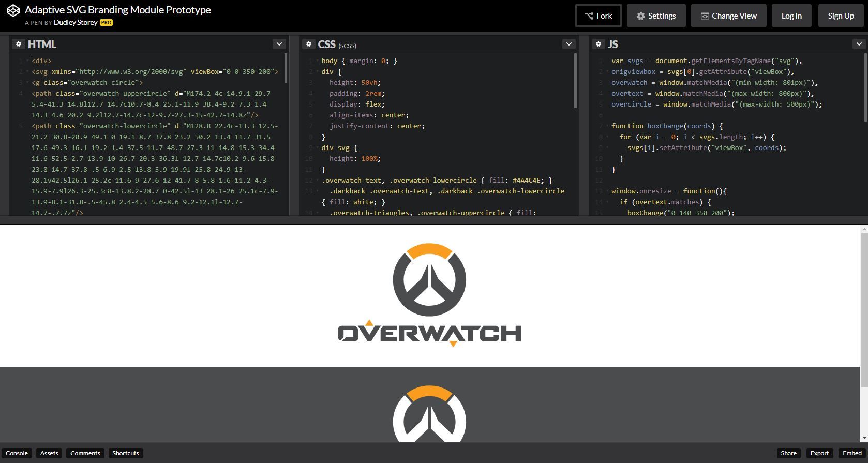Click the CSS editor vertical scrollbar
The image size is (868, 463).
click(575, 81)
